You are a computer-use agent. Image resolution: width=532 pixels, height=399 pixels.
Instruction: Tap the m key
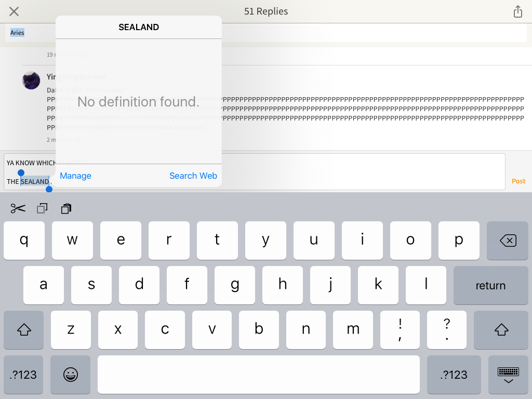tap(353, 330)
